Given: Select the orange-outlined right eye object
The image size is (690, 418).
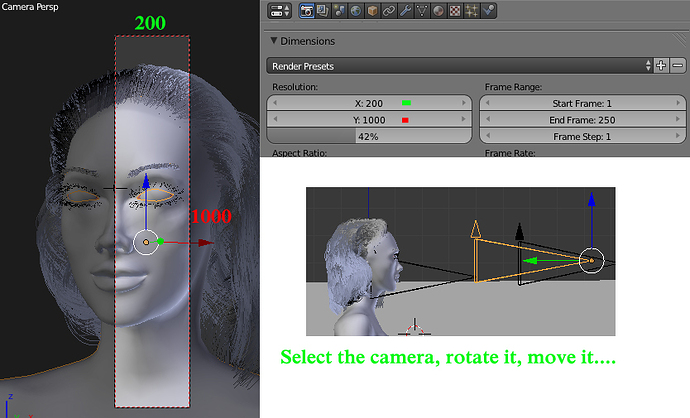Looking at the screenshot, I should [x=155, y=196].
